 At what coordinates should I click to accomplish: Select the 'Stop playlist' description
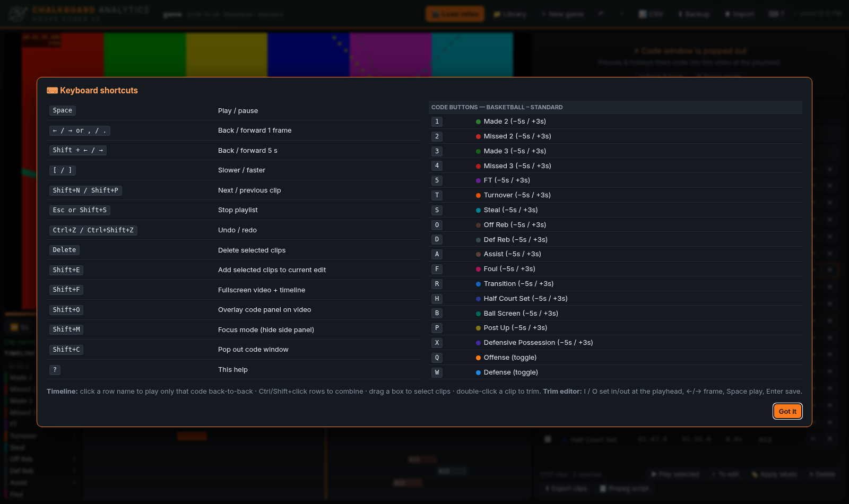(238, 210)
